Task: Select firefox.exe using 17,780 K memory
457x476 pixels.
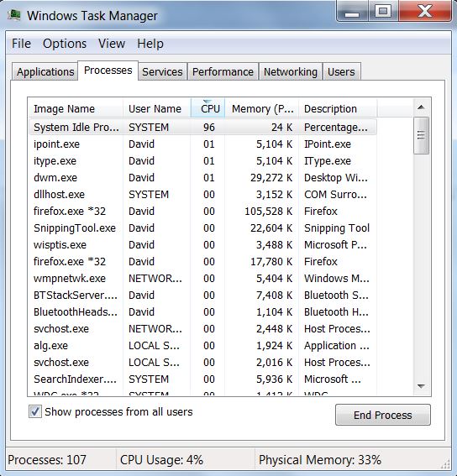Action: [x=202, y=261]
